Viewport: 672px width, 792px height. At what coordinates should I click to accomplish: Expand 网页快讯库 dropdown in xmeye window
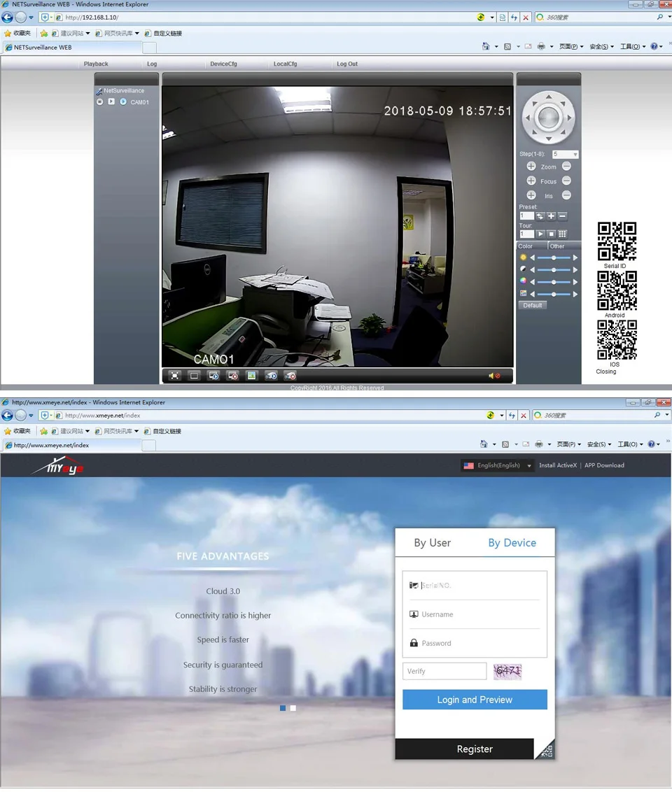[x=136, y=432]
